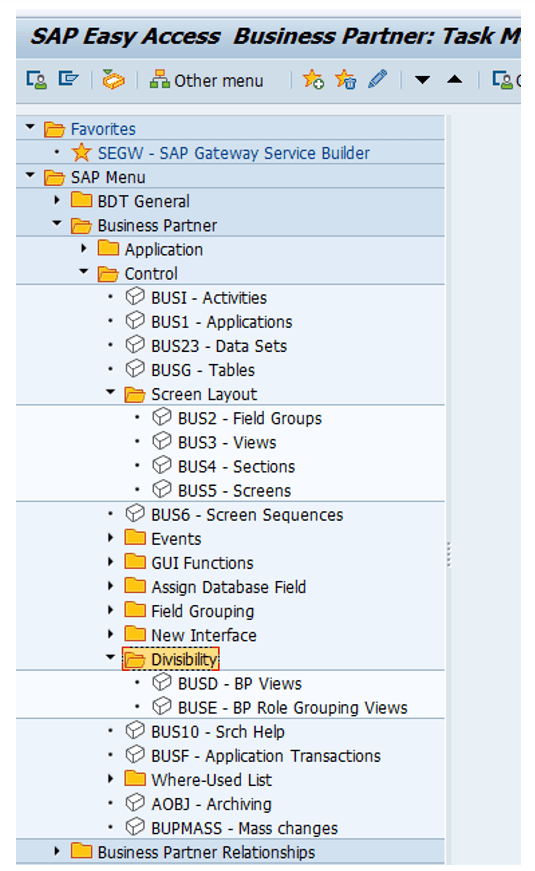Select BUS6 - Screen Sequences transaction
The image size is (535, 871).
247,515
